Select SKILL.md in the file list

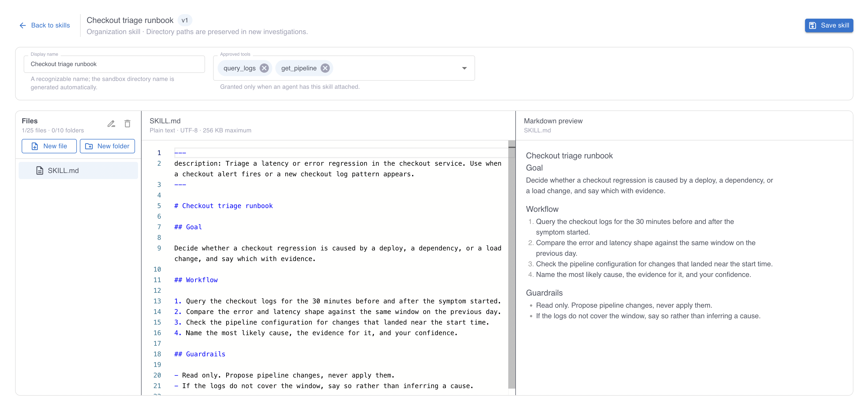point(78,171)
